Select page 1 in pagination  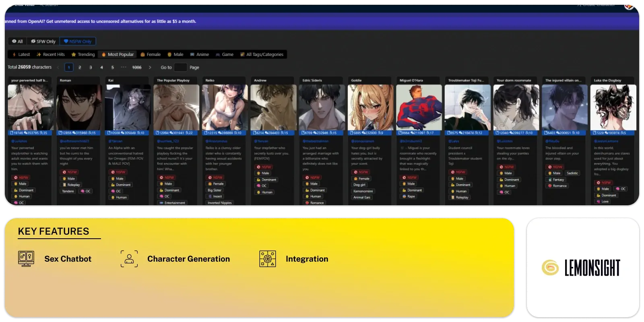coord(69,67)
